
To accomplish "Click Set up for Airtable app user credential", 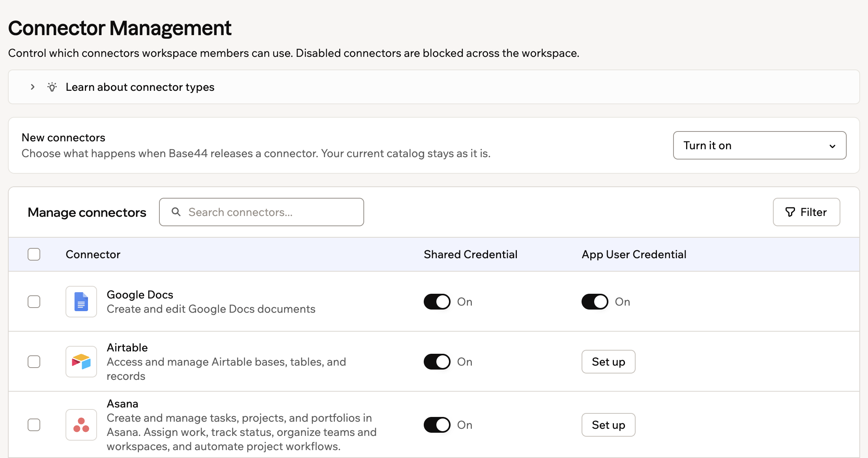I will (x=608, y=362).
